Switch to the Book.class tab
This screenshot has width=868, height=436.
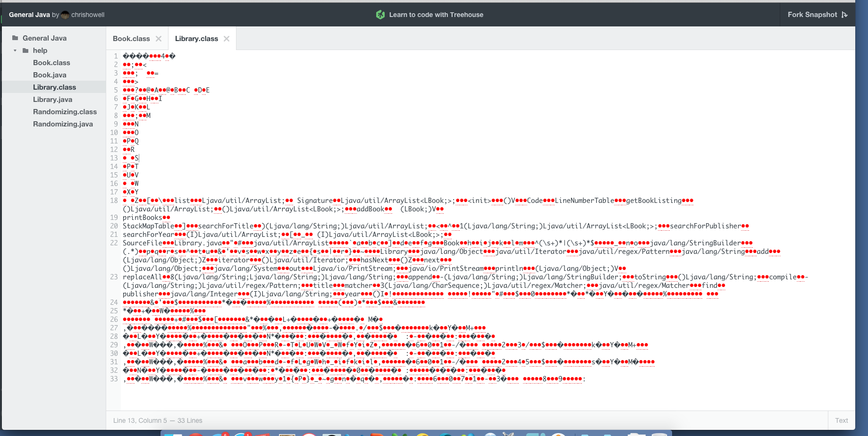[x=131, y=39]
